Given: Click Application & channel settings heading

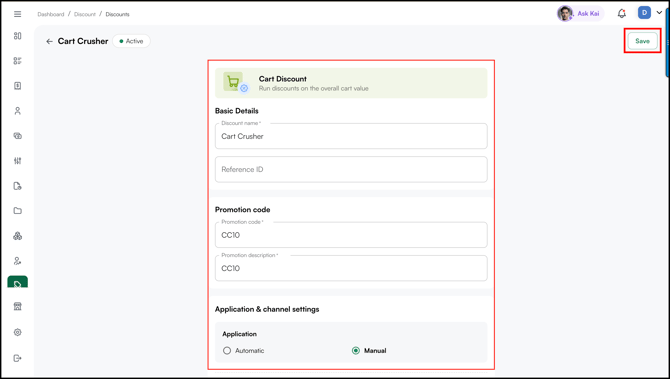Looking at the screenshot, I should (267, 309).
